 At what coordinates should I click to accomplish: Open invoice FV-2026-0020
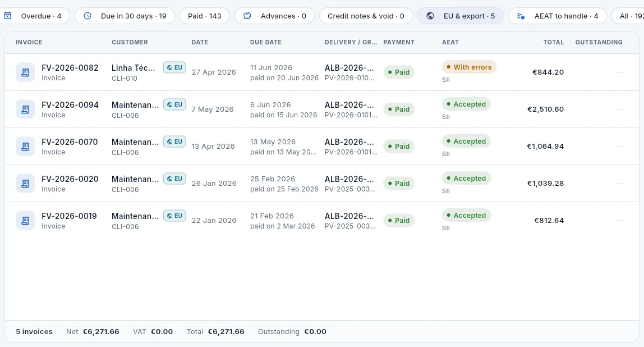click(x=70, y=179)
